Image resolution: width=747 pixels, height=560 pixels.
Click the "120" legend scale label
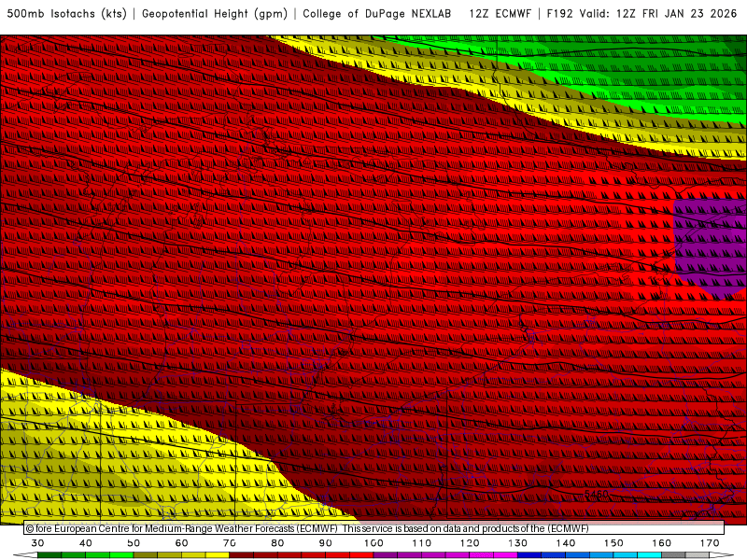pyautogui.click(x=470, y=543)
